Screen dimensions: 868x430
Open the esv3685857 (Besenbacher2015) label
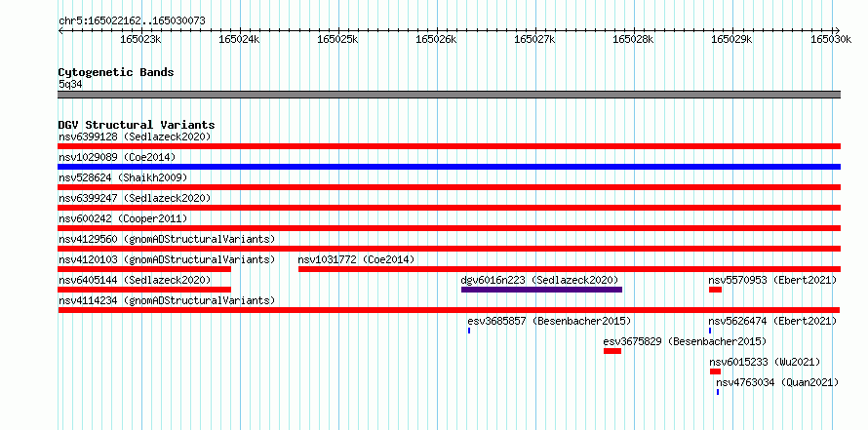tap(549, 321)
